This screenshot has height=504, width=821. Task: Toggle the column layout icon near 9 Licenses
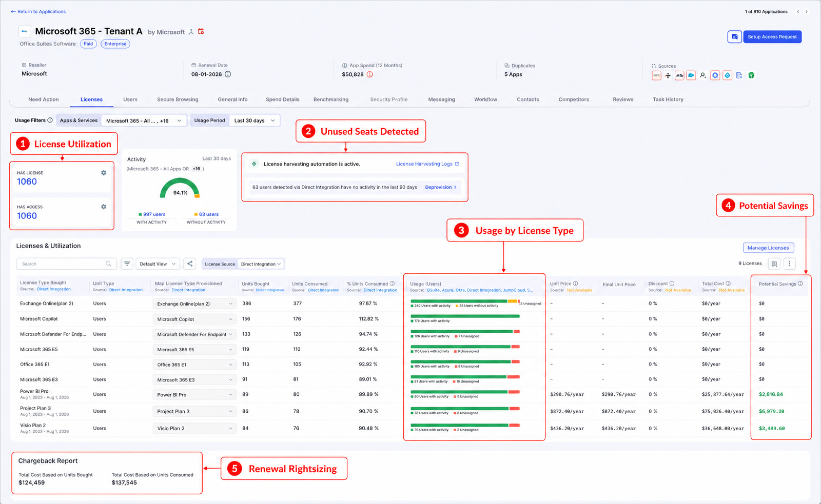[774, 264]
